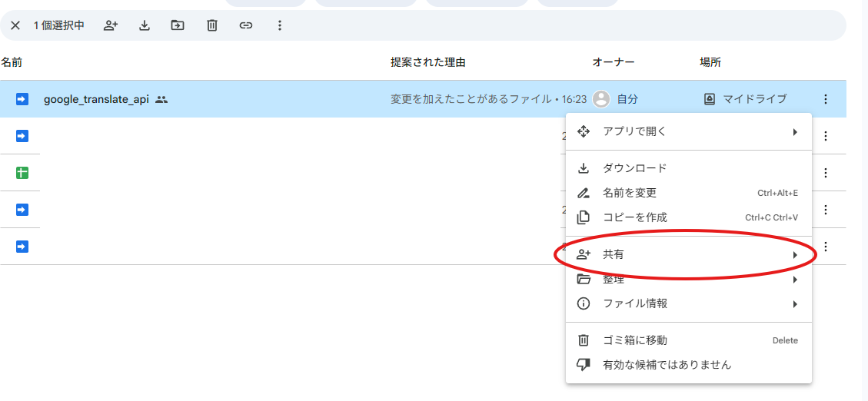Open the 整理 submenu item
This screenshot has width=868, height=401.
tap(689, 280)
